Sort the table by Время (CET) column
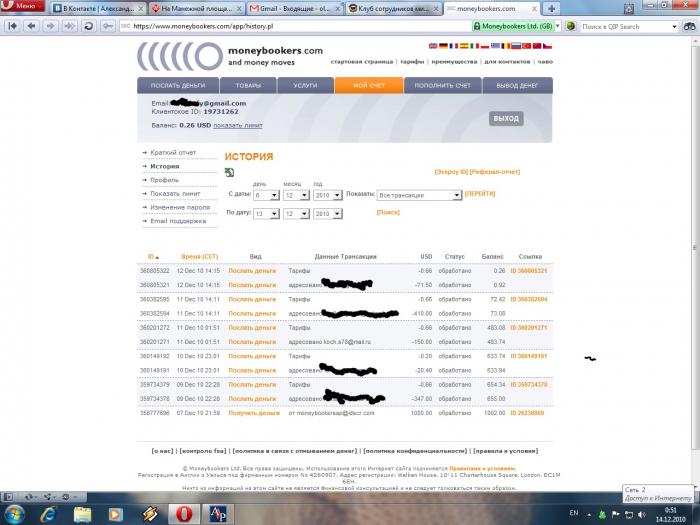 click(199, 257)
